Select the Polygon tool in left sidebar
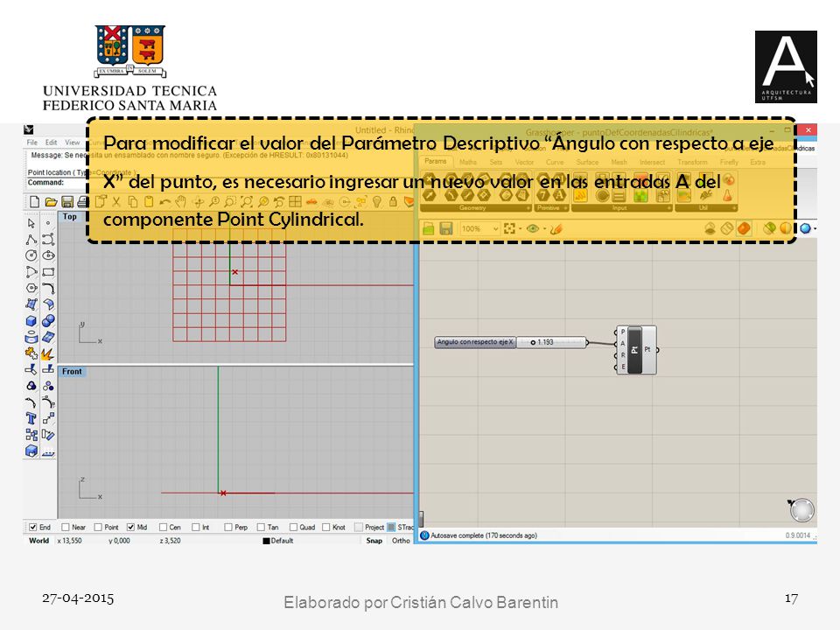 31,288
